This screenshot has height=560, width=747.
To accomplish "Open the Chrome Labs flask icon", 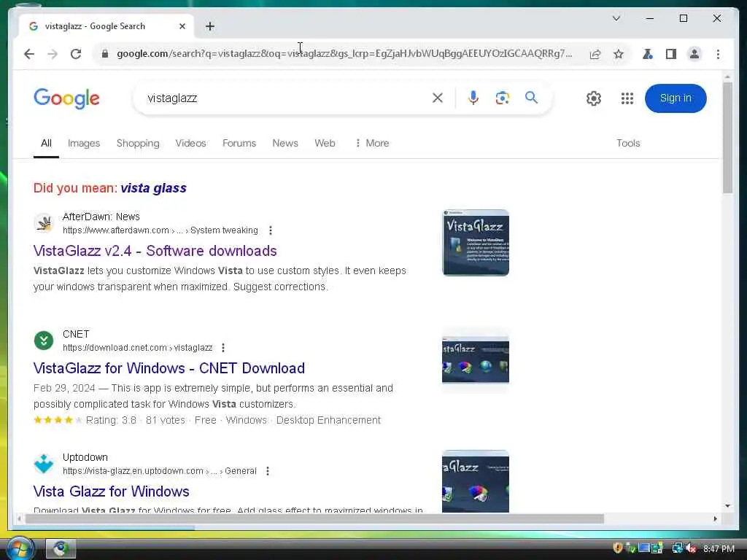I will (648, 54).
